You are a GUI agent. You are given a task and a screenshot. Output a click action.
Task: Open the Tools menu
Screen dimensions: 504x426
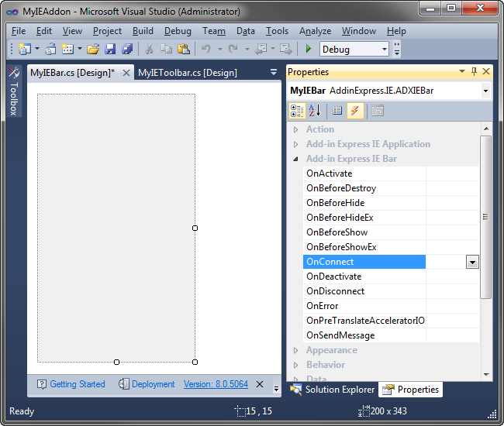pos(277,31)
